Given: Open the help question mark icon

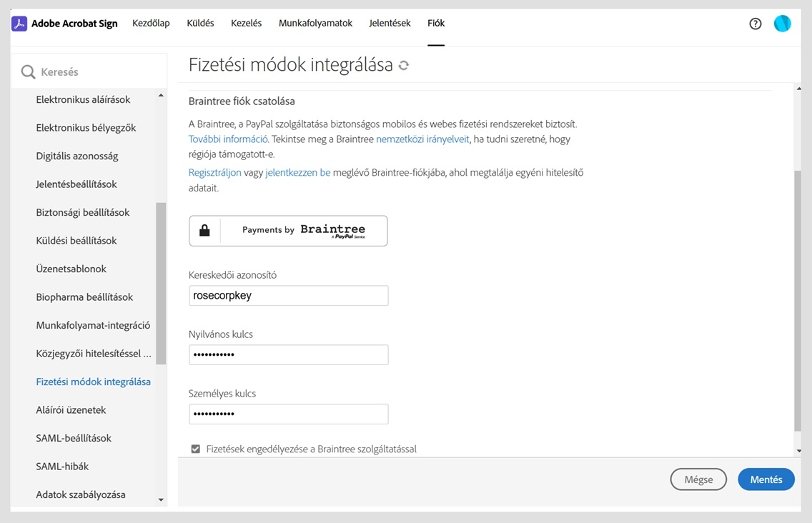Looking at the screenshot, I should (x=755, y=24).
